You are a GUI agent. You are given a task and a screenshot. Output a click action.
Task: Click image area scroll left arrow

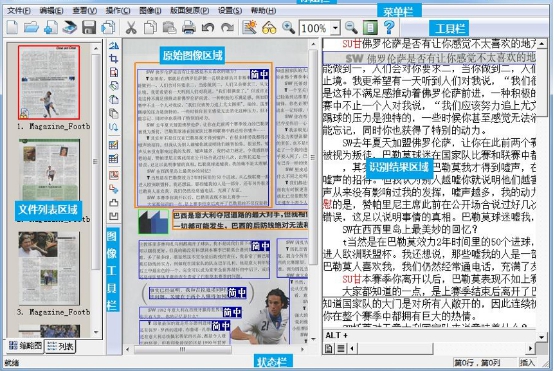[x=128, y=349]
